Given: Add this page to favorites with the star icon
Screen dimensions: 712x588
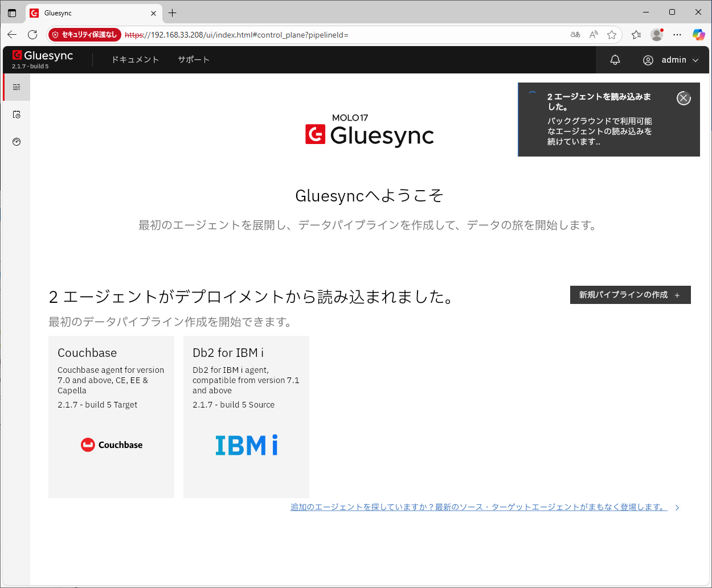Looking at the screenshot, I should coord(612,35).
